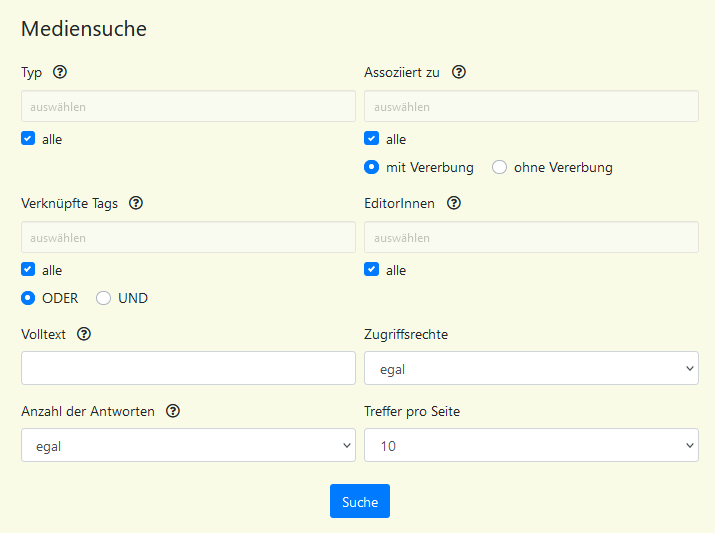Expand Anzahl der Antworten dropdown
Image resolution: width=715 pixels, height=533 pixels.
(188, 446)
